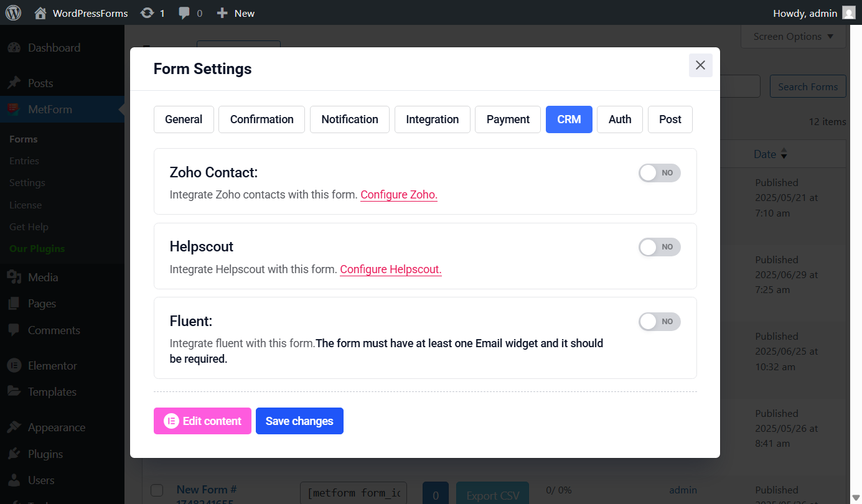Select the CRM tab
The height and width of the screenshot is (504, 862).
pos(569,119)
